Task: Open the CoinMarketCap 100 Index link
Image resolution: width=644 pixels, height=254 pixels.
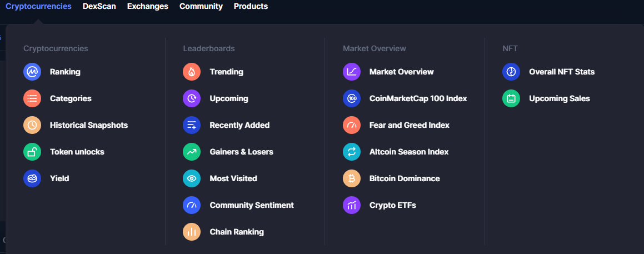Action: coord(418,98)
